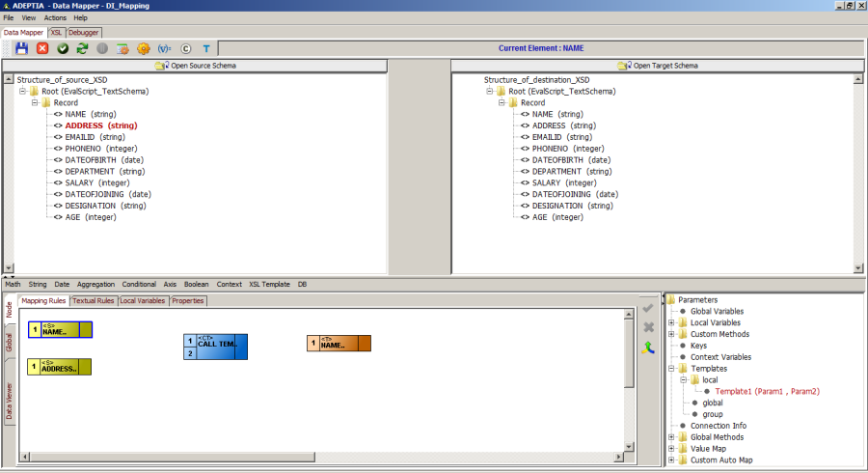
Task: Switch to the Debugger tab
Action: 83,32
